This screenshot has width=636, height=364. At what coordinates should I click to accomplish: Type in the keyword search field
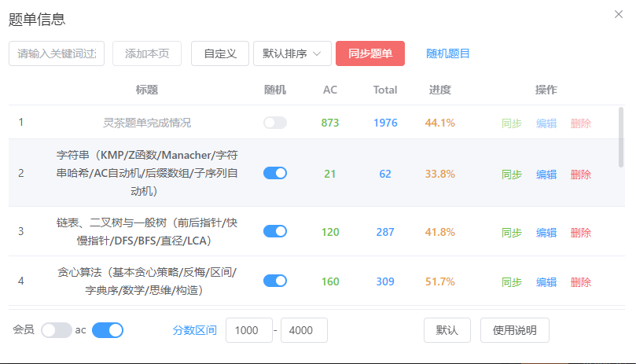pos(57,53)
